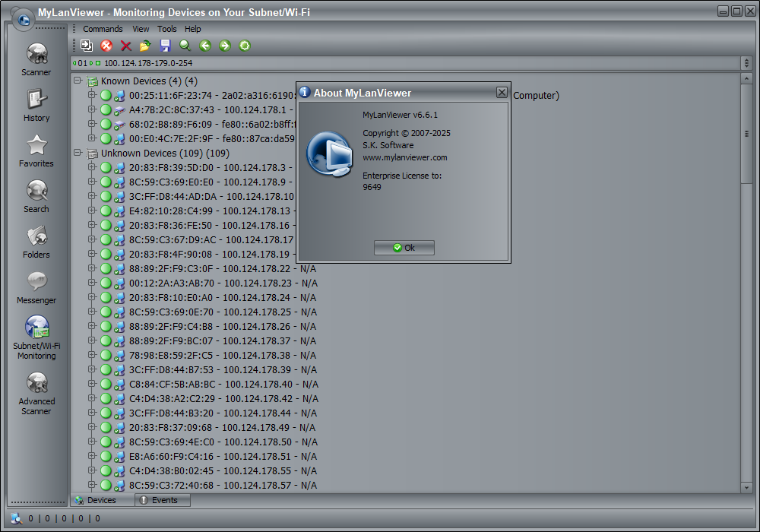Click the www.mylanviewer.com link
The image size is (760, 532).
pyautogui.click(x=405, y=157)
